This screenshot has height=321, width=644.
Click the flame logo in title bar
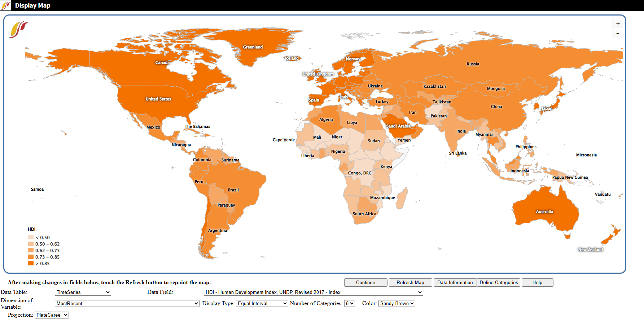6,5
